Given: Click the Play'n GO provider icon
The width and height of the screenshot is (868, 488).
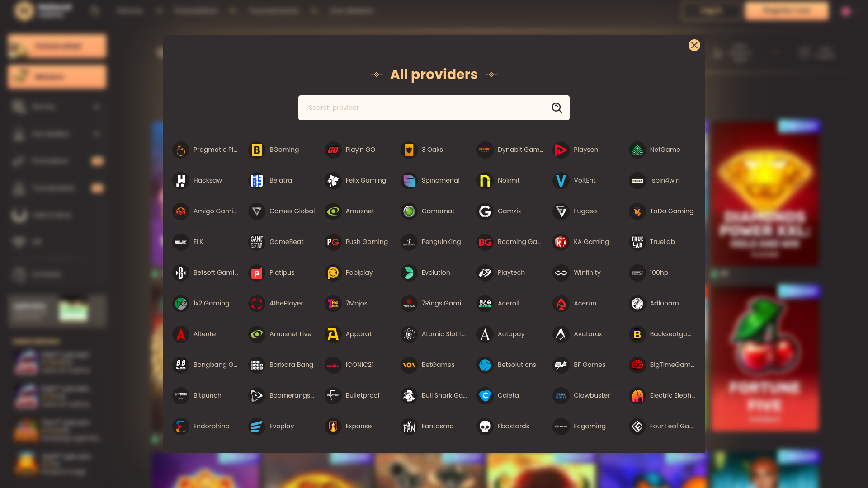Looking at the screenshot, I should (x=333, y=150).
